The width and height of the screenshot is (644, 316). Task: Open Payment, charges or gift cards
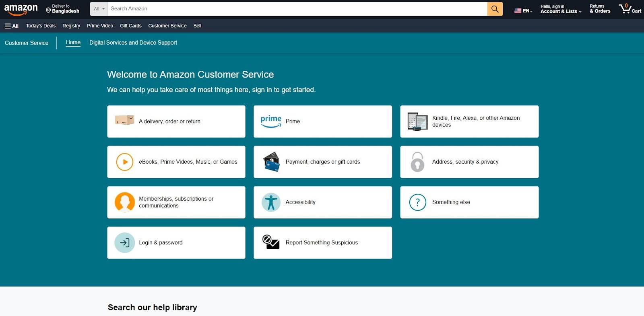(323, 162)
